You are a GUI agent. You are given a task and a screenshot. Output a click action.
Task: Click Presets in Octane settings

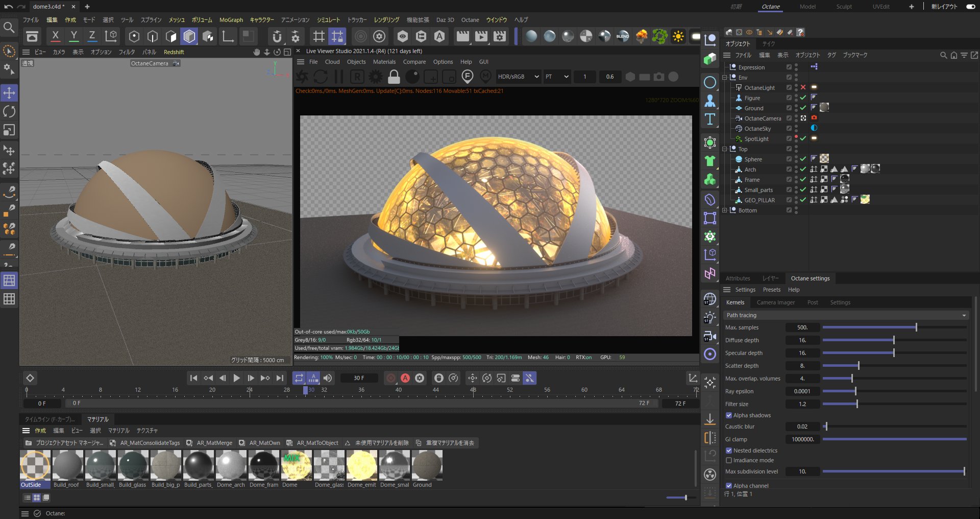(771, 290)
